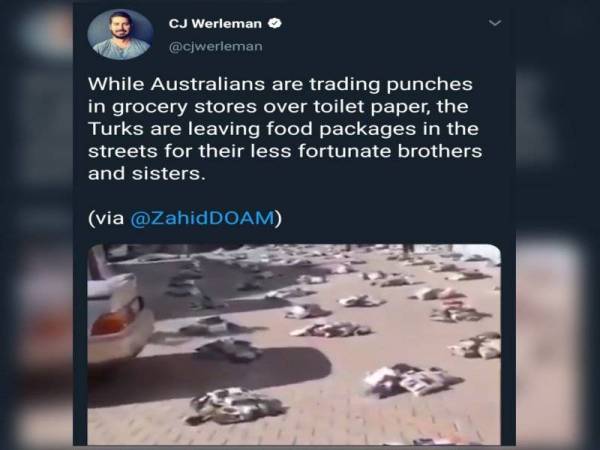600x450 pixels.
Task: Select the word "Turks" in the tweet
Action: tap(116, 129)
